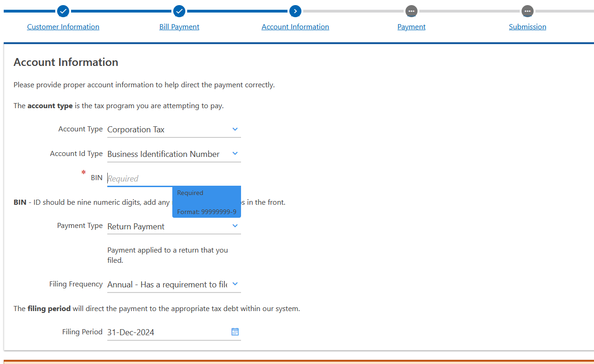
Task: Navigate to the Customer Information step link
Action: click(63, 26)
